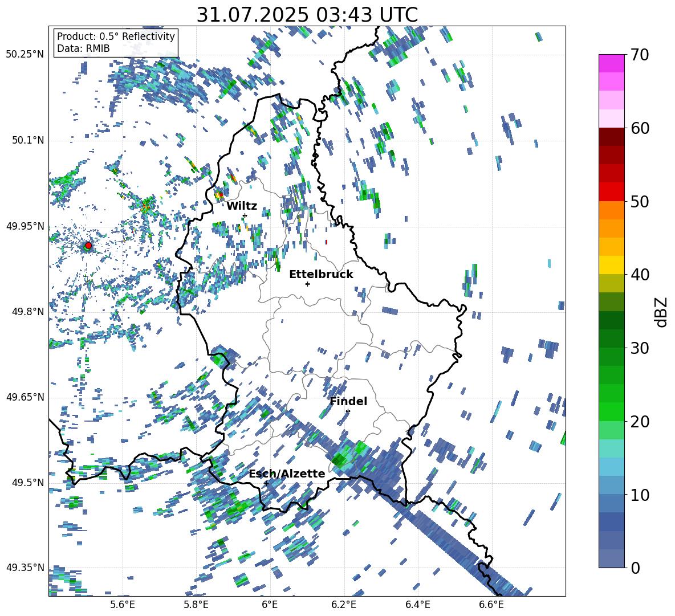Click the 6.4°E longitude label
Screen dimensions: 675x616
[417, 605]
